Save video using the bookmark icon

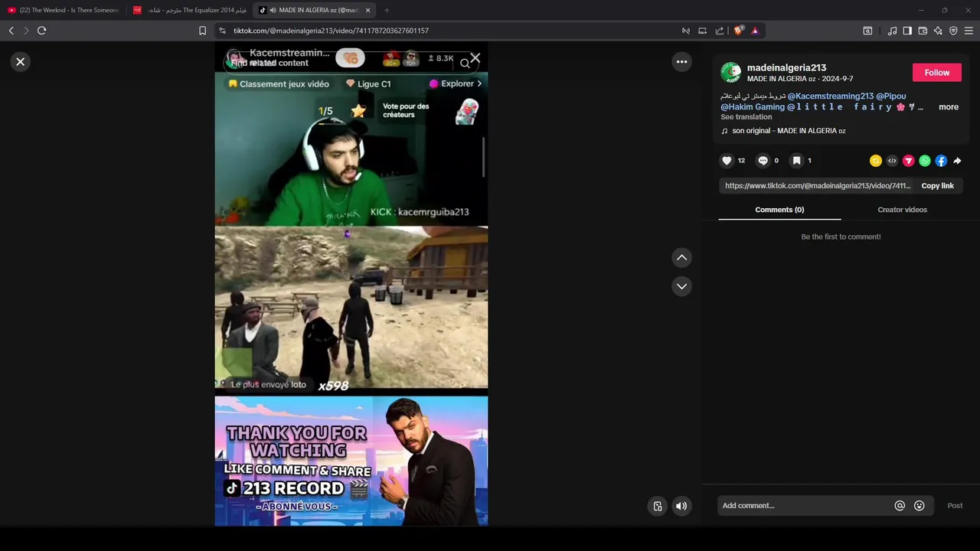click(x=796, y=161)
